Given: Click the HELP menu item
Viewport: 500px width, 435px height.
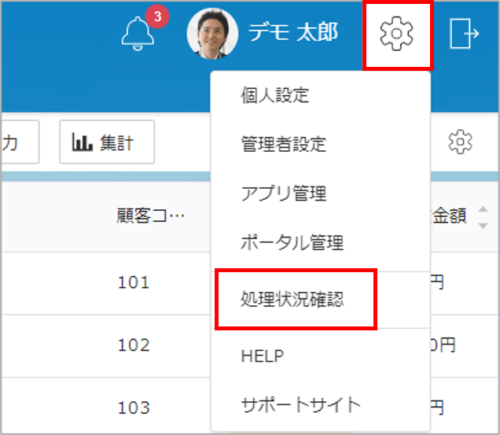Looking at the screenshot, I should click(262, 356).
